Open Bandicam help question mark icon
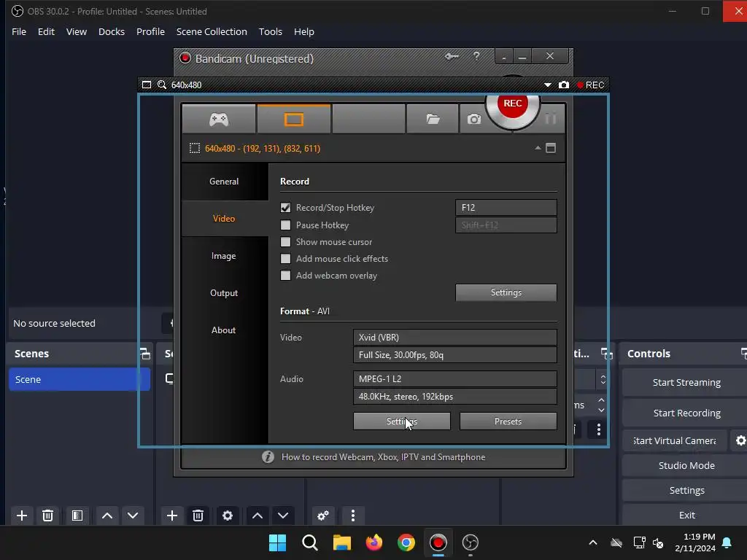 pyautogui.click(x=476, y=56)
